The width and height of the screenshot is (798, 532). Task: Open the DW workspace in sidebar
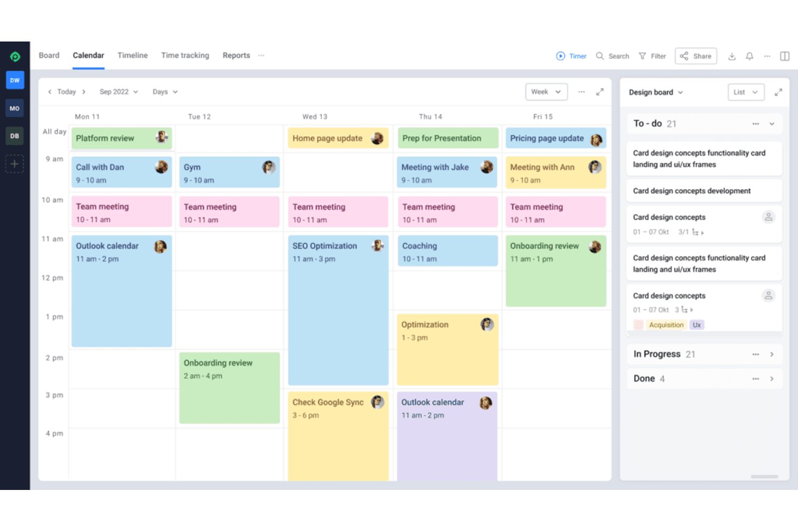[x=15, y=80]
